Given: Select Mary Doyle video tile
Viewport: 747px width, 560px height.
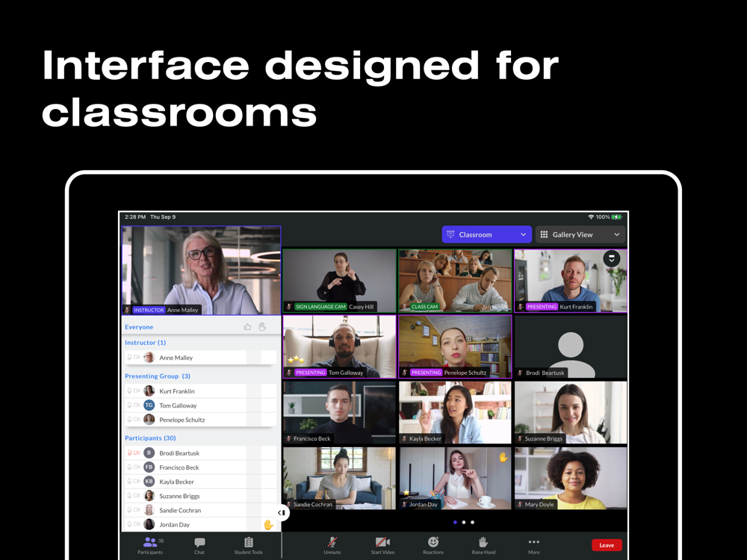Looking at the screenshot, I should click(x=571, y=478).
